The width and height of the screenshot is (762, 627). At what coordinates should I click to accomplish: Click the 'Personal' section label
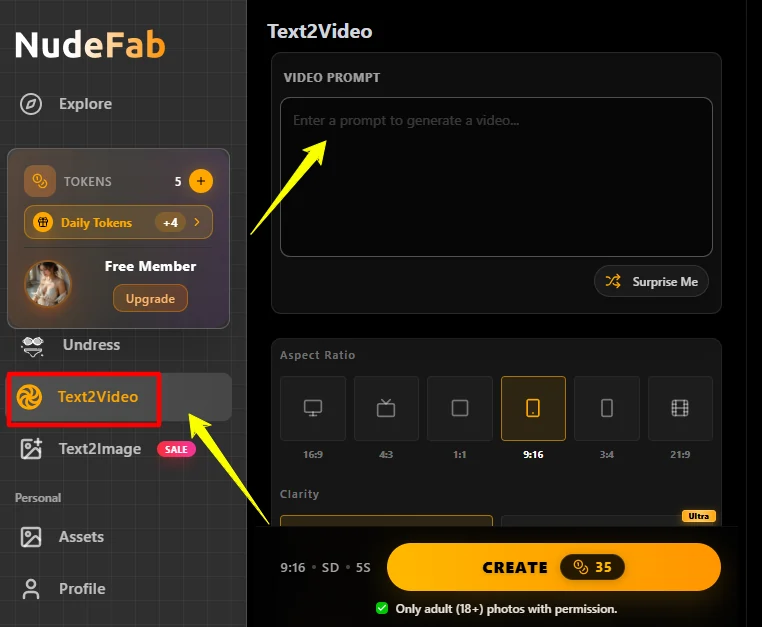pos(38,498)
